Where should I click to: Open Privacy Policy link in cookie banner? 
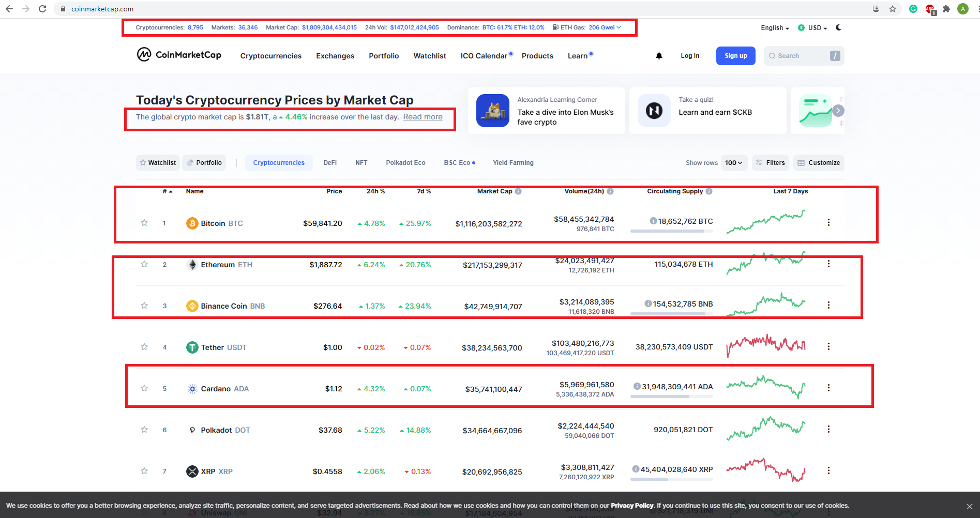(632, 506)
